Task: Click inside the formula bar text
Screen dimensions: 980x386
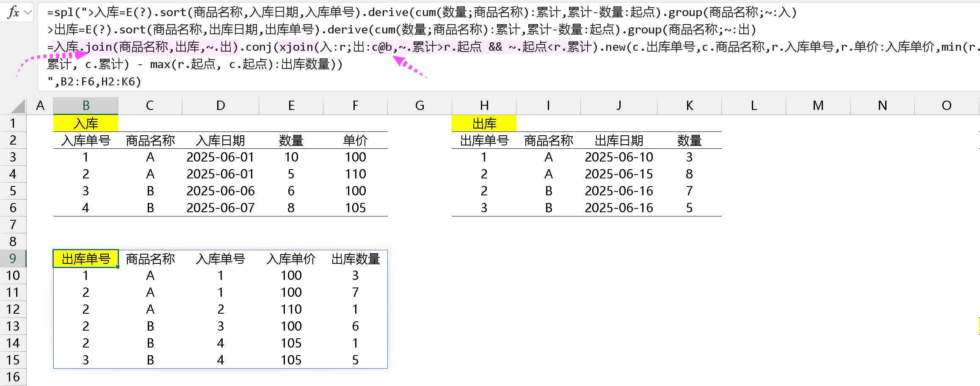Action: tap(508, 47)
